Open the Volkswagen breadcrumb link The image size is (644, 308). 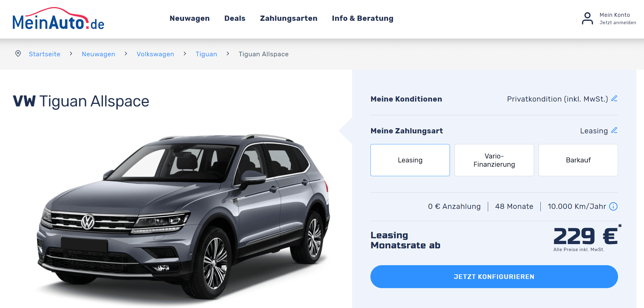click(155, 54)
